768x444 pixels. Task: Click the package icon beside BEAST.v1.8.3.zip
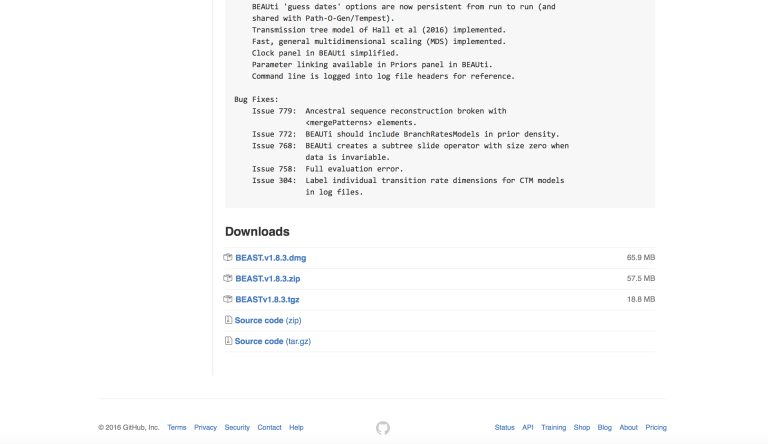(x=228, y=278)
